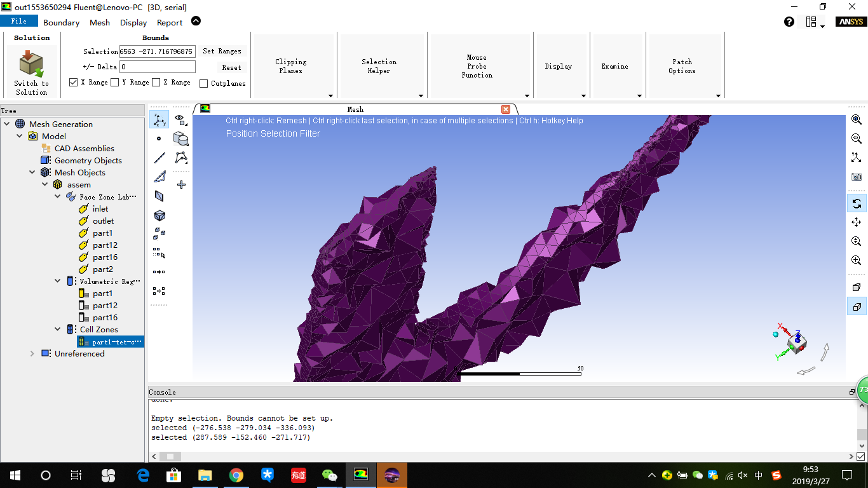
Task: Expand the Clipping Planes dropdown
Action: 330,96
